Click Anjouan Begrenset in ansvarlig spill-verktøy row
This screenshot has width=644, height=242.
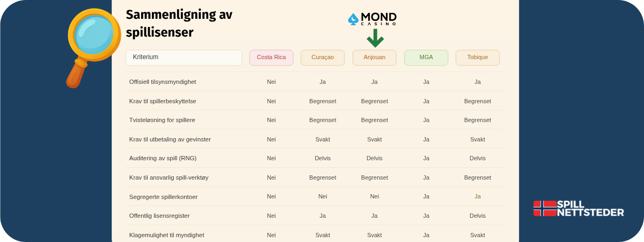[x=375, y=177]
